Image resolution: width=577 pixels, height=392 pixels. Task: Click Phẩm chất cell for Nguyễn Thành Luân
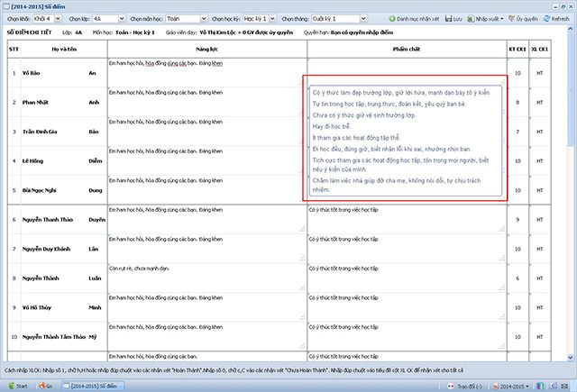tap(406, 278)
